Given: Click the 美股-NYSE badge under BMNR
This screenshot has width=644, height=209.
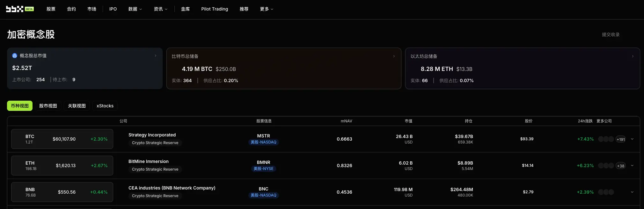Looking at the screenshot, I should point(264,169).
